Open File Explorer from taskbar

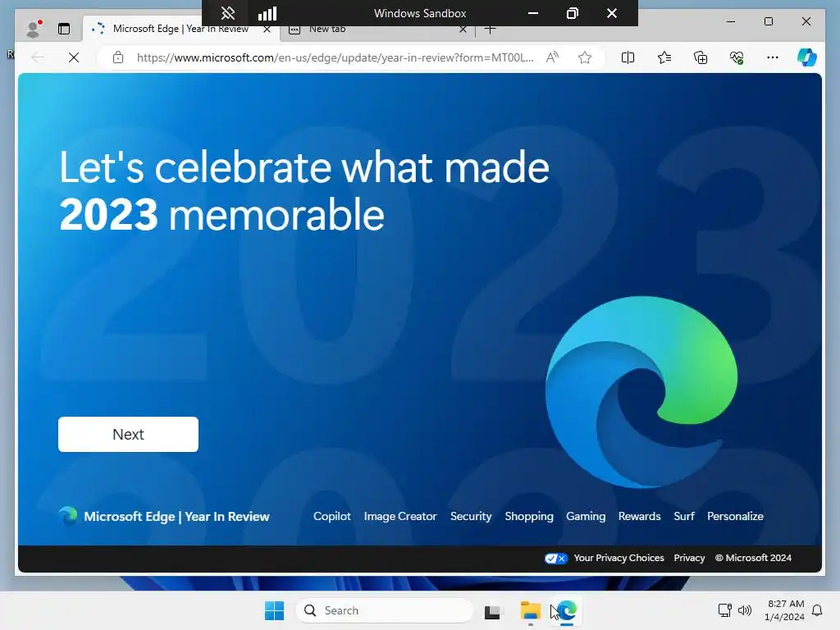(x=531, y=610)
